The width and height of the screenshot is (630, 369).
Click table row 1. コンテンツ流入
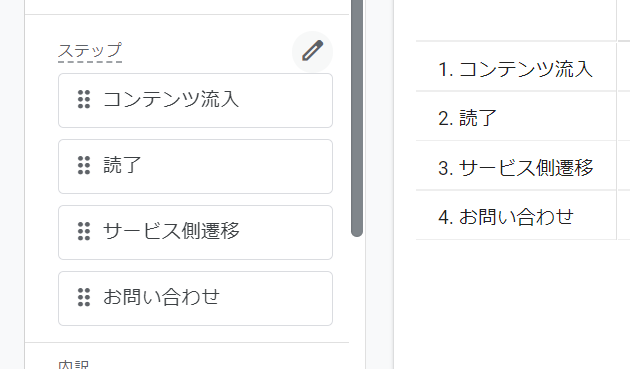tap(516, 67)
